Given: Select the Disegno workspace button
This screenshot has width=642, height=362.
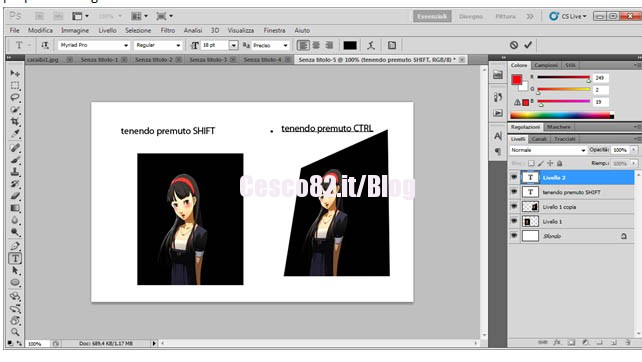Looking at the screenshot, I should pyautogui.click(x=471, y=16).
